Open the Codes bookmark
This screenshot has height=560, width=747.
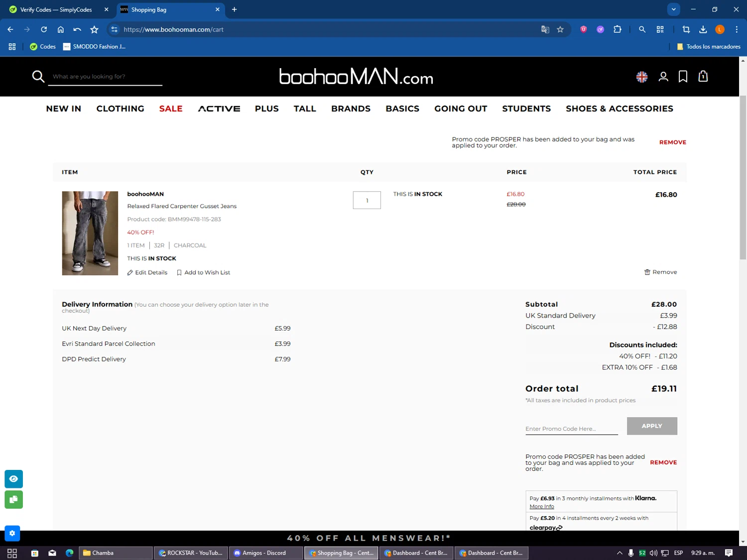tap(43, 46)
